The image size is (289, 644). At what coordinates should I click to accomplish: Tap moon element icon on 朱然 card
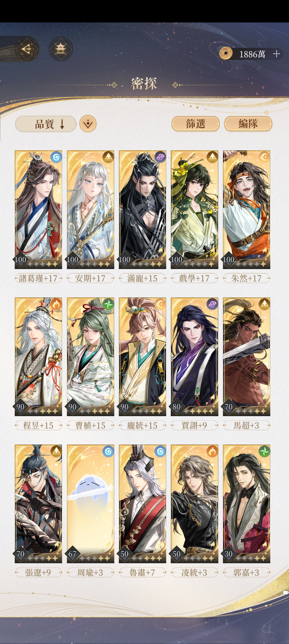(x=264, y=157)
